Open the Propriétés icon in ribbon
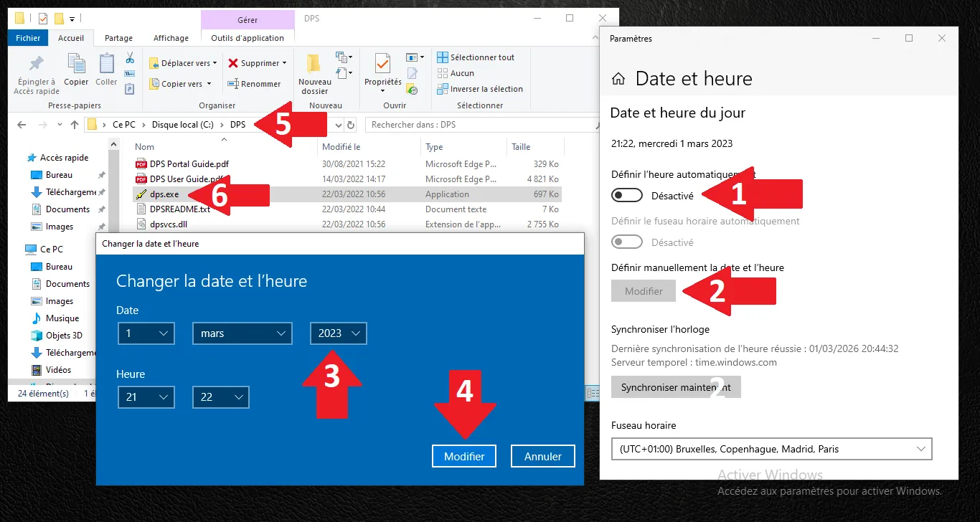Viewport: 980px width, 522px height. point(382,65)
